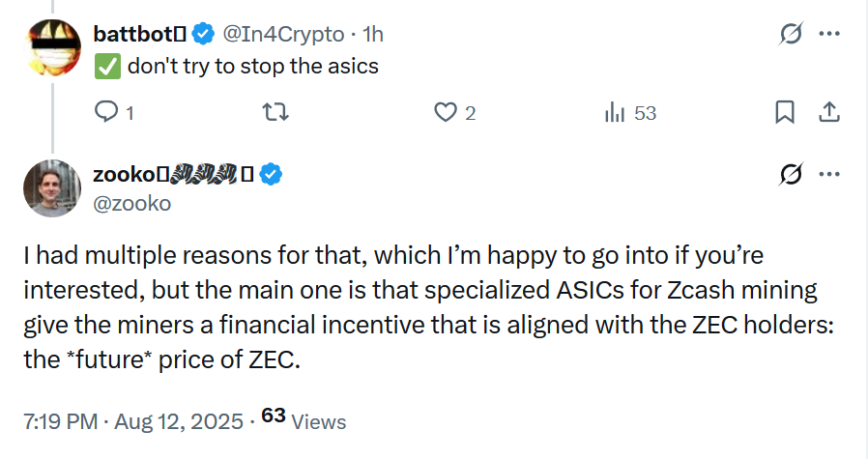Screen dimensions: 868x459
Task: Reply to battbot's tweet via comment icon
Action: [x=106, y=112]
